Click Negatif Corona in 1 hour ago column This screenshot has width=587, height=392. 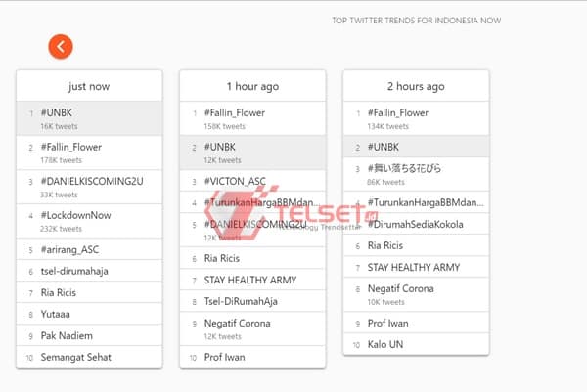click(x=238, y=324)
